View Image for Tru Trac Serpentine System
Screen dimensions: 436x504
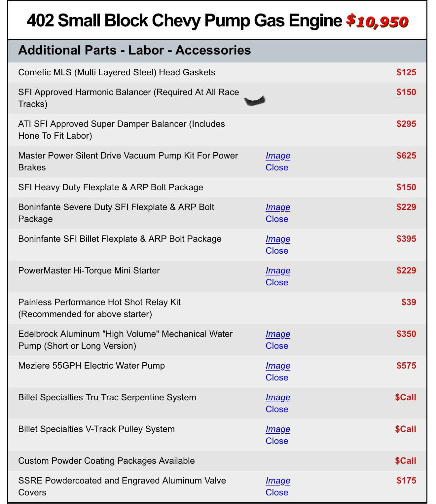point(278,397)
